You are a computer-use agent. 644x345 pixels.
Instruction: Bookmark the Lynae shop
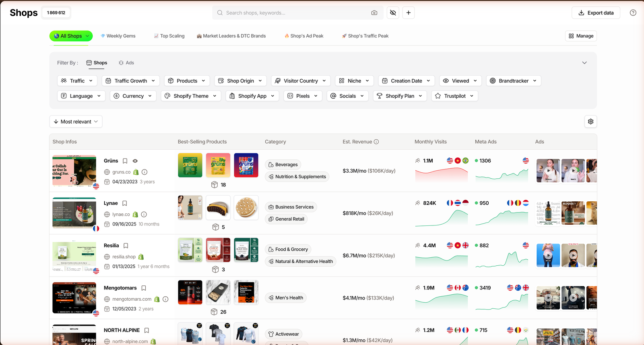click(125, 203)
